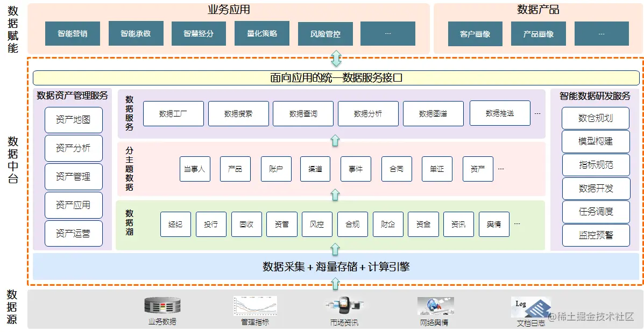Click 资产地图 in 数据资产管理服务 panel
Image resolution: width=644 pixels, height=332 pixels.
(x=73, y=120)
